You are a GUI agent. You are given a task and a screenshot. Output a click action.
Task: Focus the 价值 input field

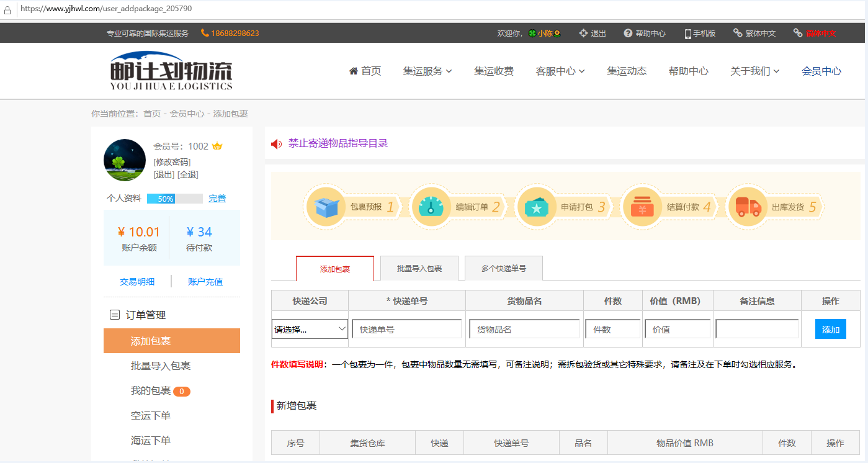pos(678,329)
